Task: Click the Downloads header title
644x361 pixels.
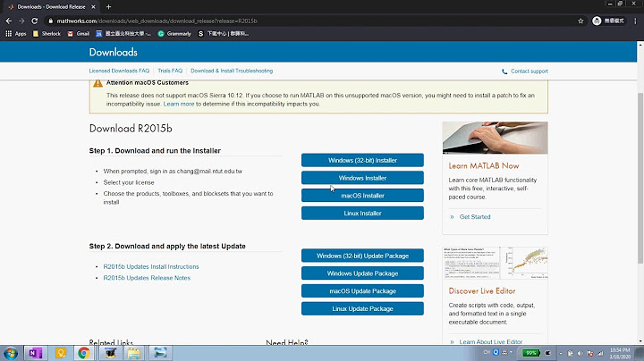Action: [114, 52]
